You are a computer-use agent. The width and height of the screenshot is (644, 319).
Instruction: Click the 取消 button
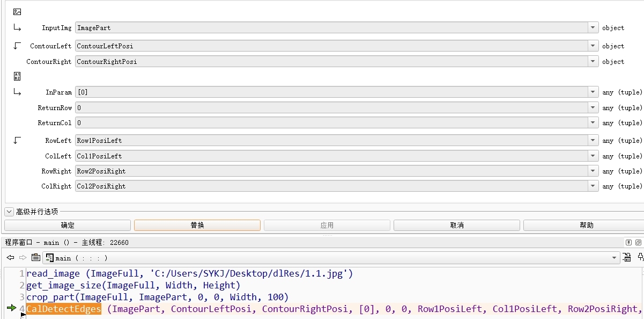(457, 225)
